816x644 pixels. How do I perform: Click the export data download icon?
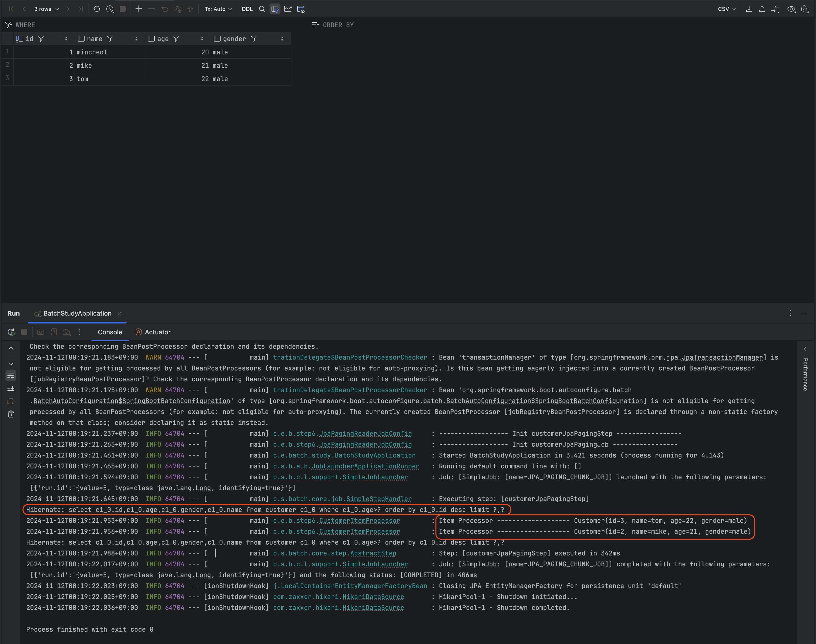point(749,9)
